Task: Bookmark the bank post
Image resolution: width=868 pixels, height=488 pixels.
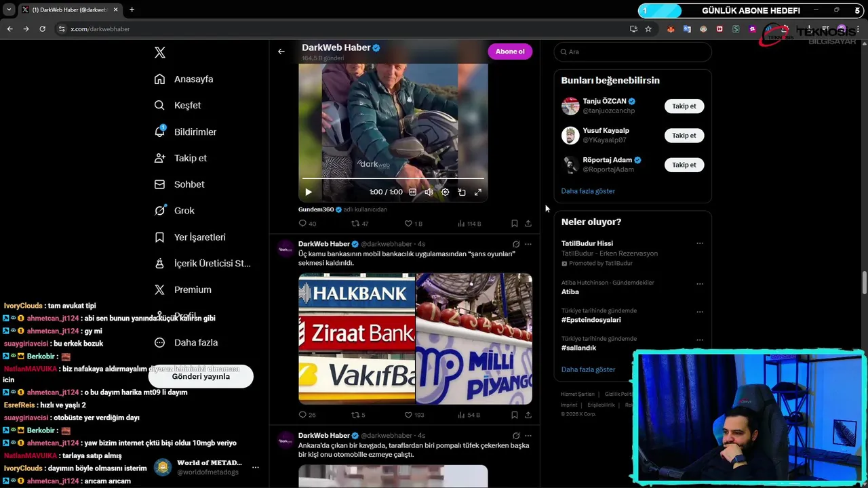Action: pos(515,415)
